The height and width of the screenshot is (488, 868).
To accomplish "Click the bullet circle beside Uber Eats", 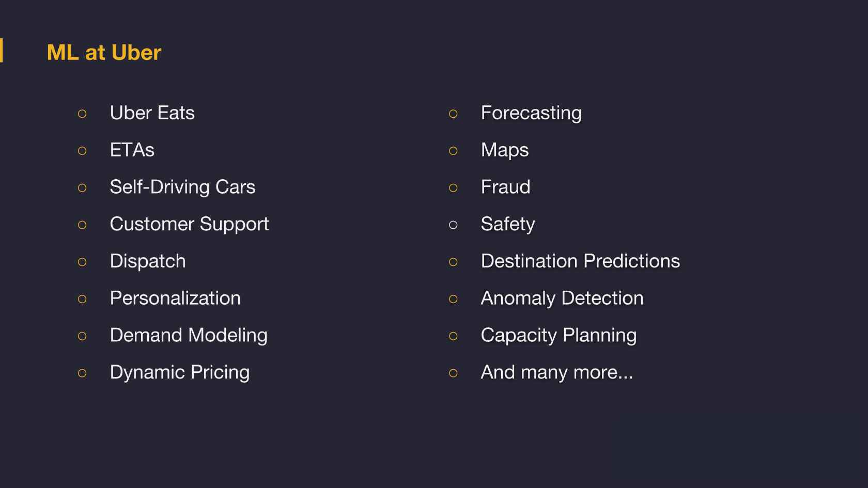I will (x=82, y=114).
